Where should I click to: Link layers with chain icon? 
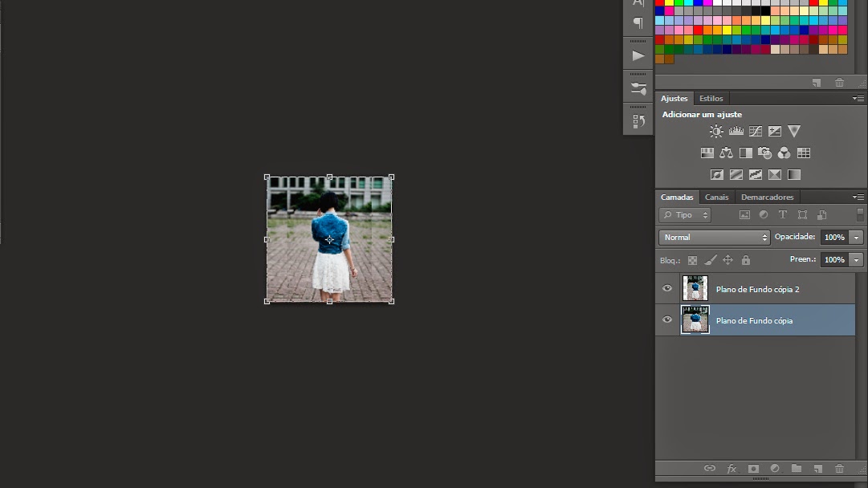[x=710, y=468]
